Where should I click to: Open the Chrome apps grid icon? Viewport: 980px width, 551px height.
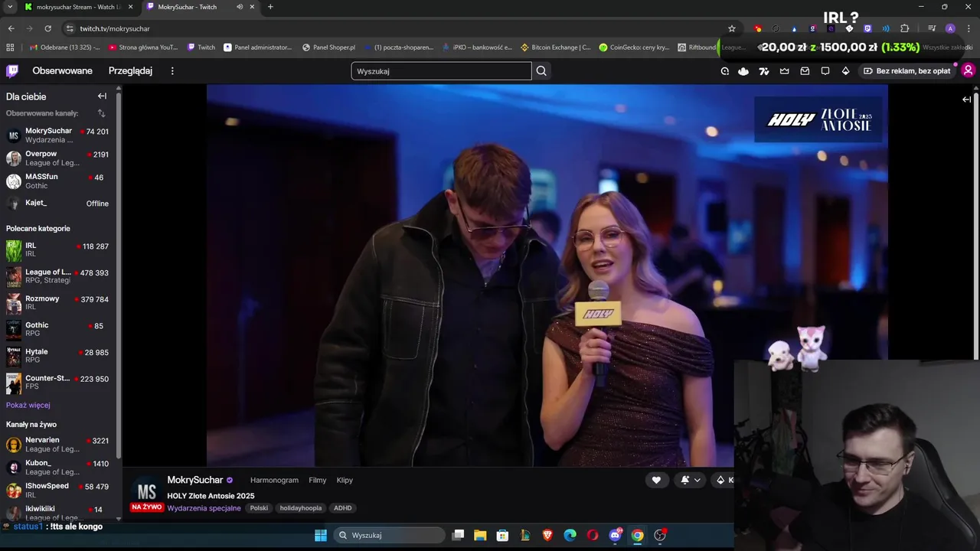tap(10, 47)
